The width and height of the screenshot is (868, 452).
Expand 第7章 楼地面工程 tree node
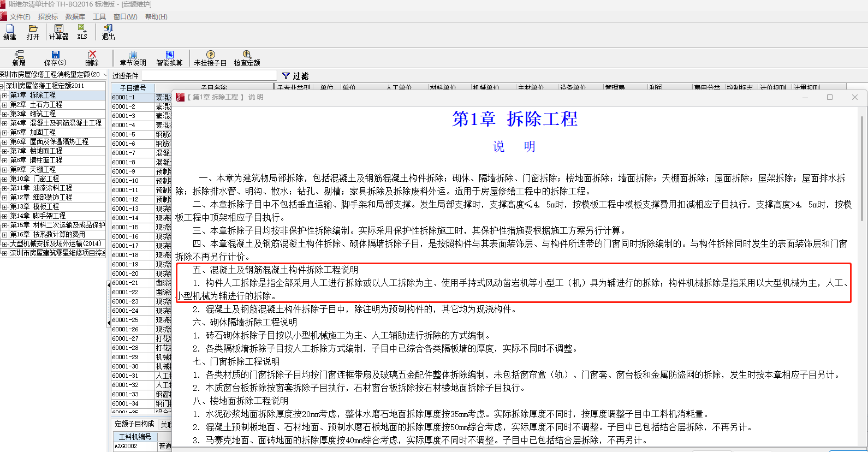tap(4, 151)
